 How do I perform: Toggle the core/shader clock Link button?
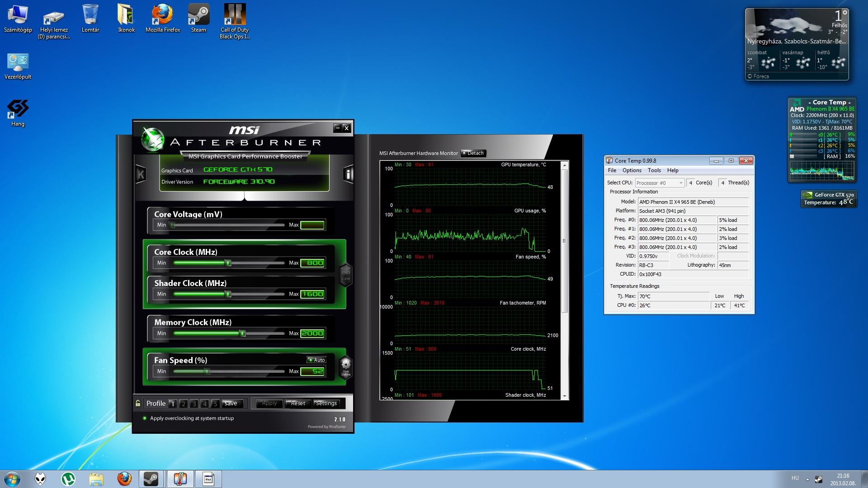pyautogui.click(x=346, y=274)
